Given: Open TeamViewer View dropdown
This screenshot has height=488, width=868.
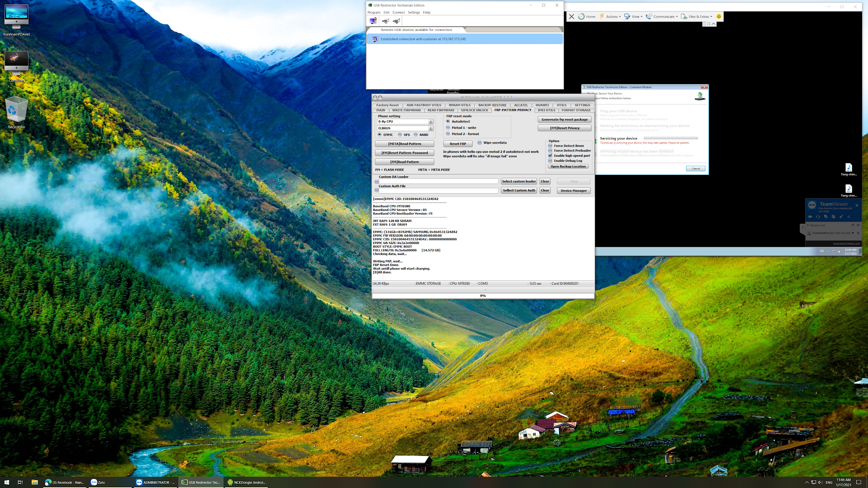Looking at the screenshot, I should tap(634, 17).
